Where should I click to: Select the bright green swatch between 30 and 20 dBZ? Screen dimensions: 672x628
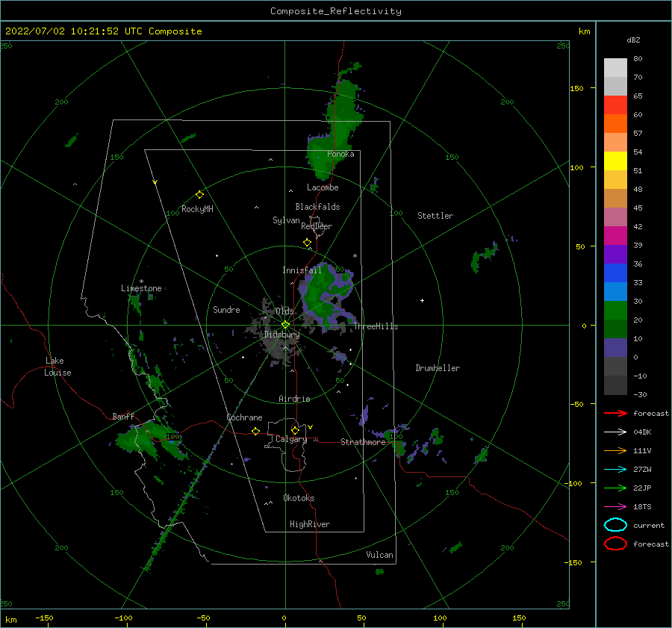coord(615,311)
